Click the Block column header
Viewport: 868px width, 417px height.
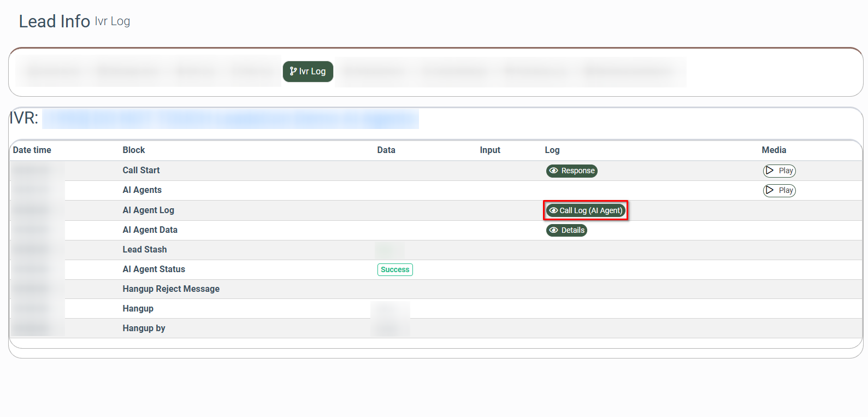[x=134, y=150]
